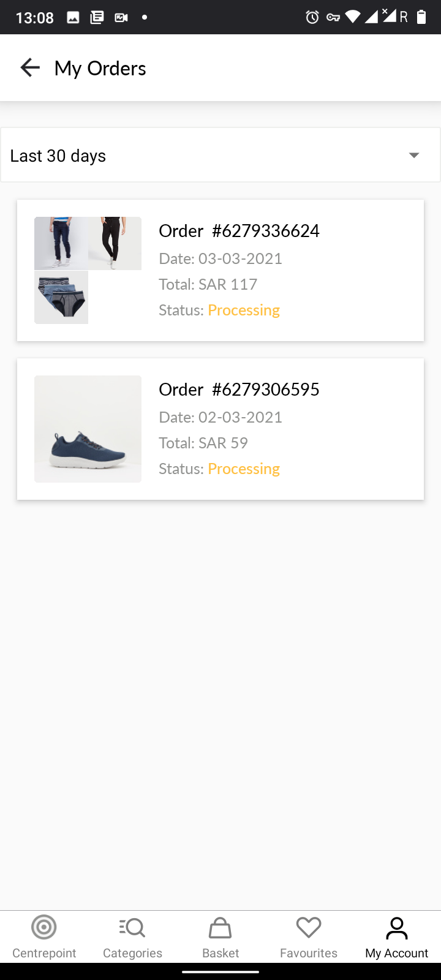Screen dimensions: 441x980
Task: Open Order #6279306595 details
Action: coord(239,390)
